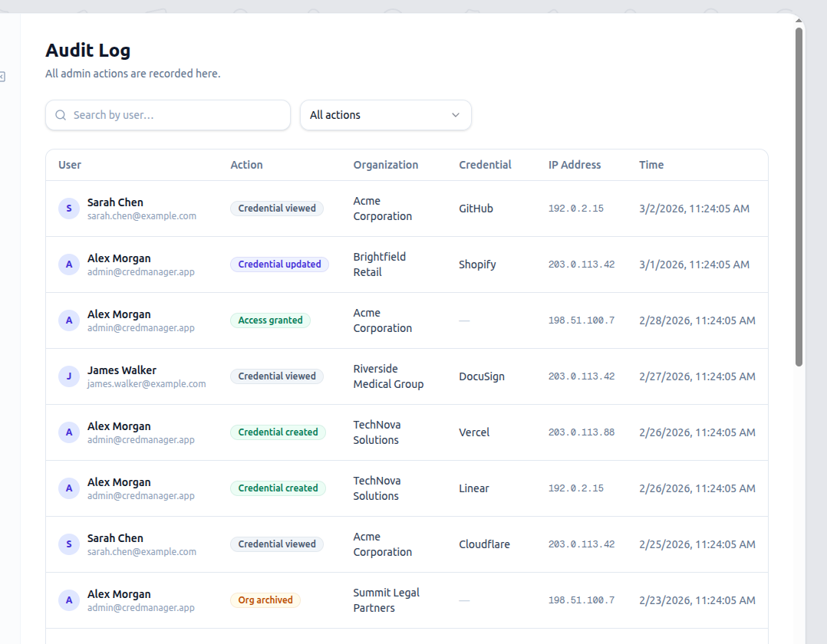Click Sarah Chen's avatar in the GitHub row

pos(69,209)
